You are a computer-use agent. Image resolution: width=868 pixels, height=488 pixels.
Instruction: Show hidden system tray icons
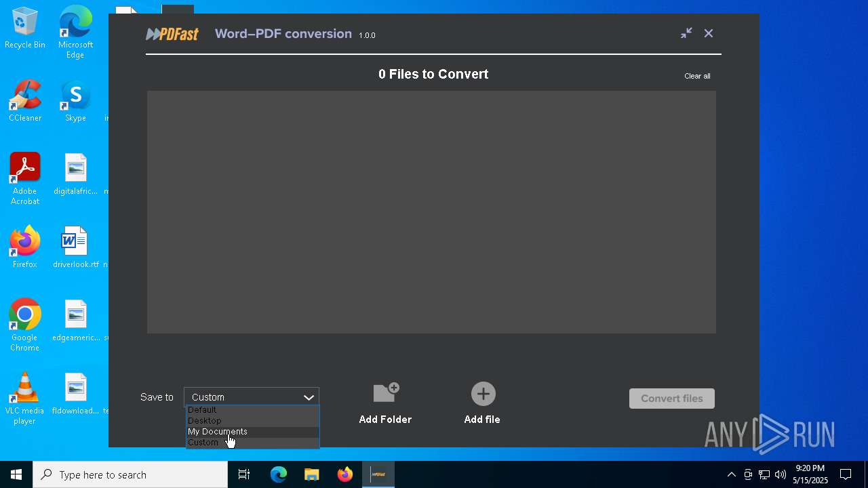pyautogui.click(x=731, y=474)
